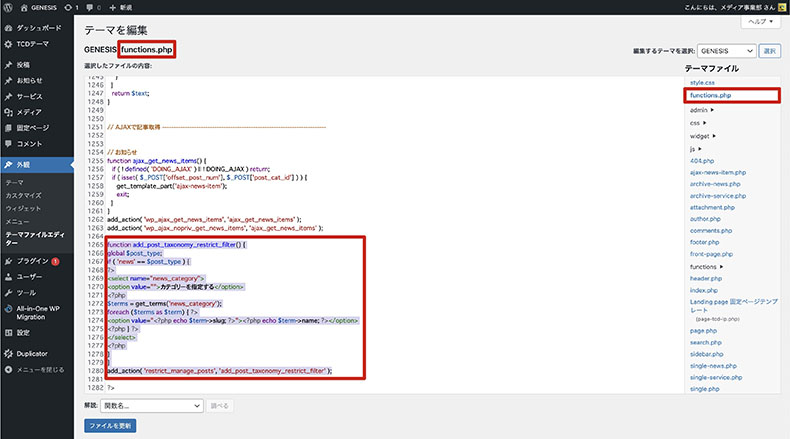Select テーマファイルエディター submenu item
The height and width of the screenshot is (439, 790).
[35, 238]
